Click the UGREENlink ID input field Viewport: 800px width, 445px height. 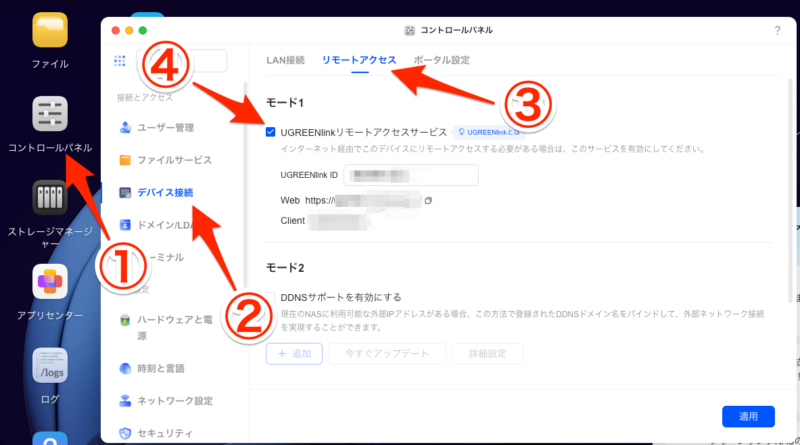click(410, 176)
